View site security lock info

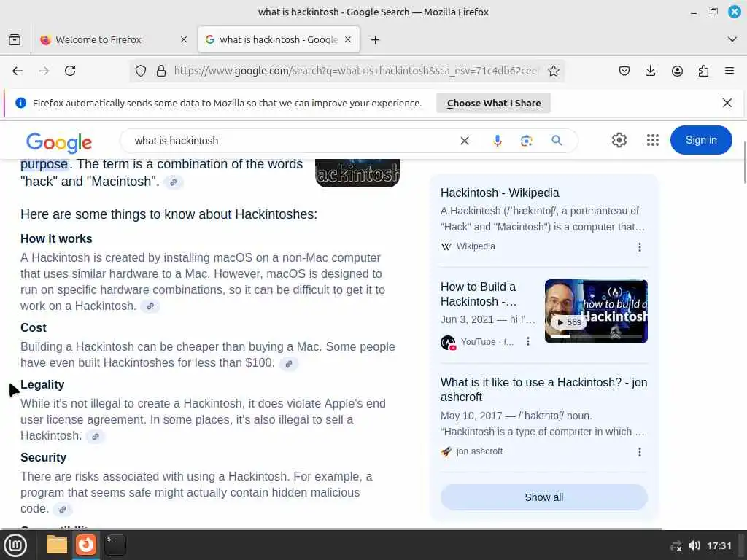pos(161,71)
